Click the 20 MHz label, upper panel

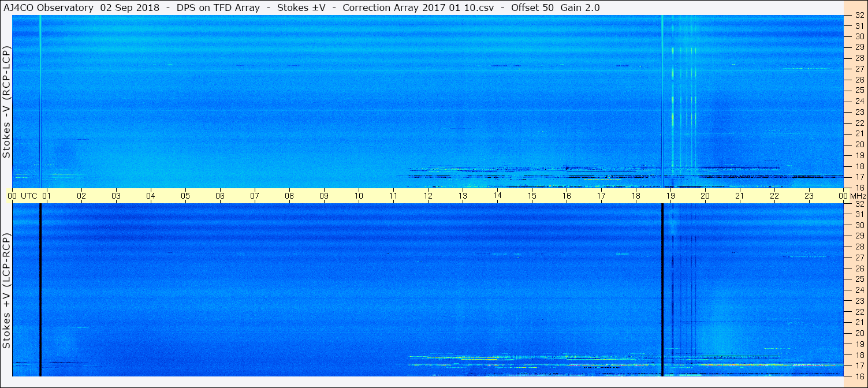click(x=859, y=144)
